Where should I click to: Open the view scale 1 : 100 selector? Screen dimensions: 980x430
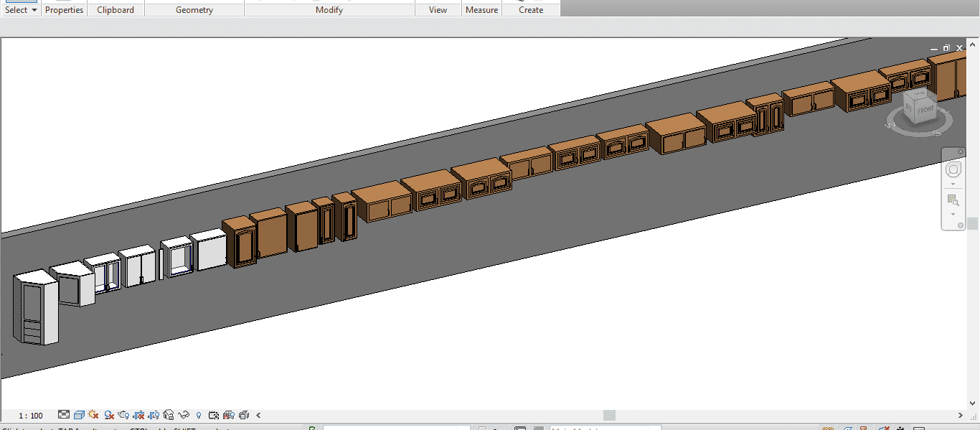[x=31, y=416]
